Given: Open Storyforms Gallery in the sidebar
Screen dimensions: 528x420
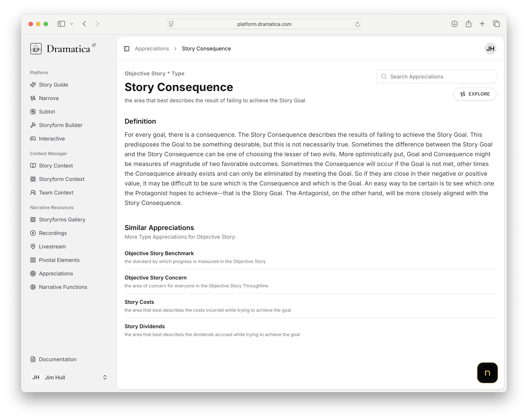Looking at the screenshot, I should click(62, 220).
